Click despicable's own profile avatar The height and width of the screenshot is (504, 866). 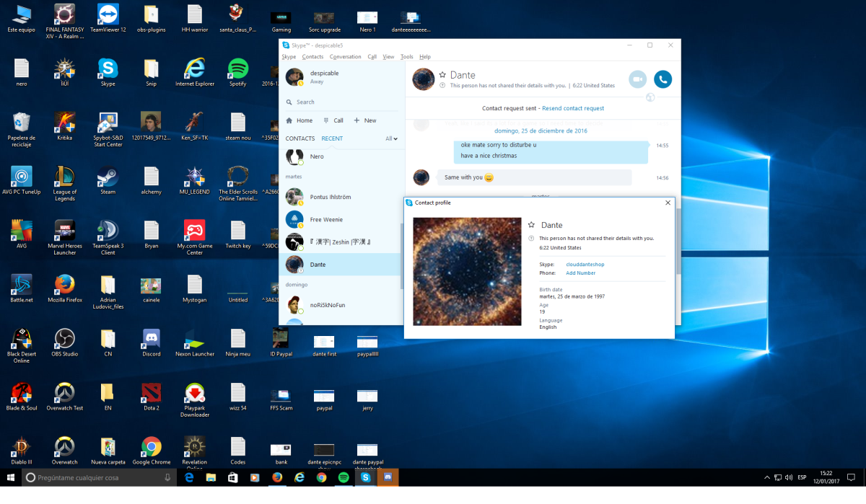[294, 77]
